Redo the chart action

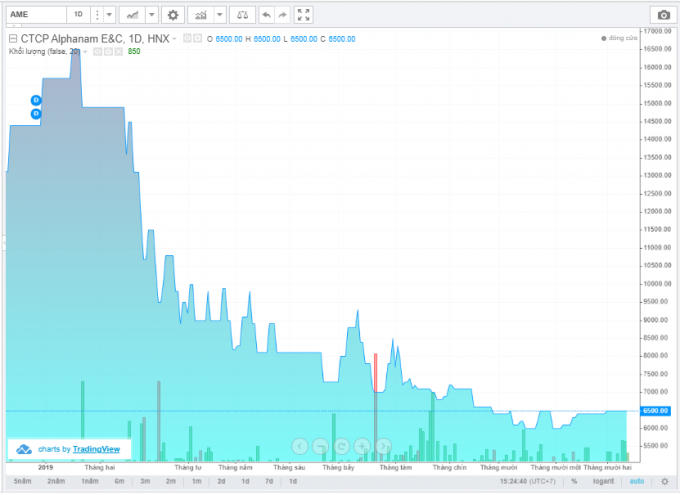(283, 15)
